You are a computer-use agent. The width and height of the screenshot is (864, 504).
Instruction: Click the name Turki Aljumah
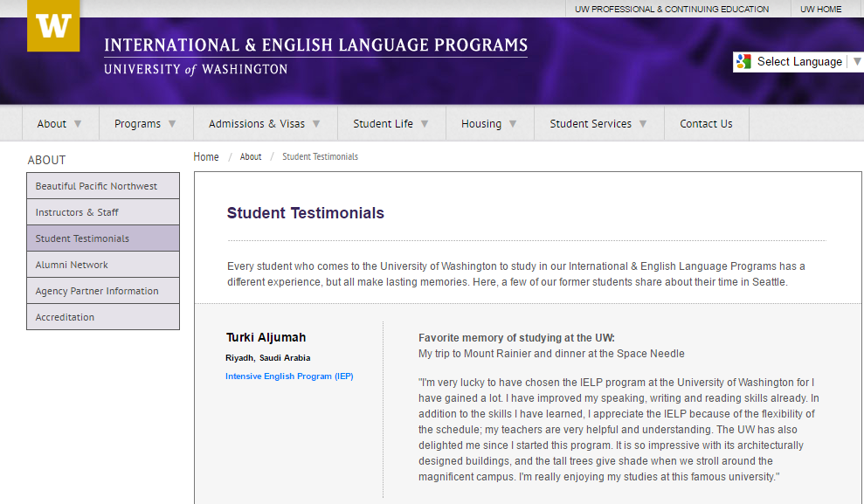tap(266, 338)
